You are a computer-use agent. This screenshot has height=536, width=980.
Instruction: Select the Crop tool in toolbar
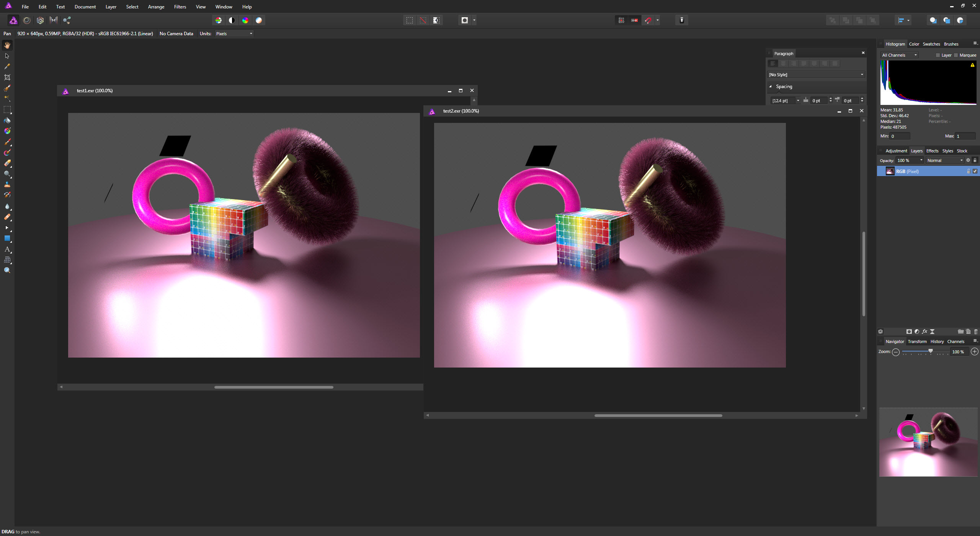(x=7, y=77)
